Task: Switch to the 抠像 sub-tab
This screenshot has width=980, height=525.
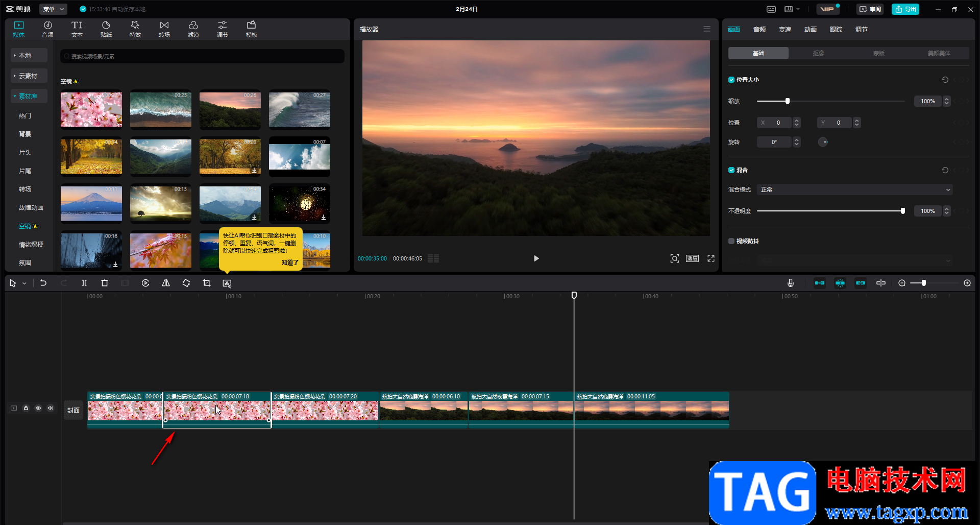Action: (819, 53)
